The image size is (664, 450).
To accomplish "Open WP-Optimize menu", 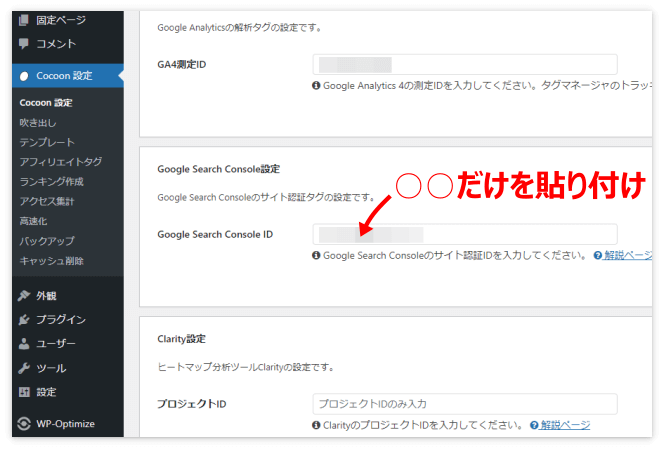I will (68, 423).
